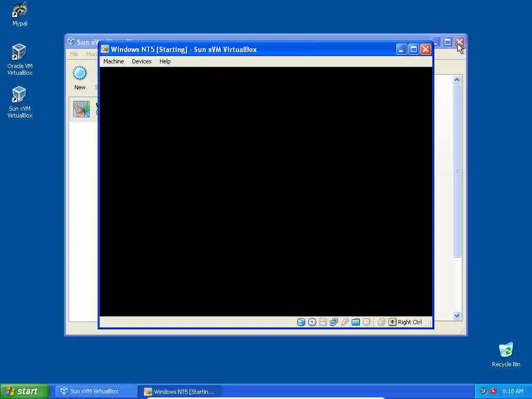The height and width of the screenshot is (399, 532).
Task: Open the Start menu
Action: pyautogui.click(x=25, y=391)
